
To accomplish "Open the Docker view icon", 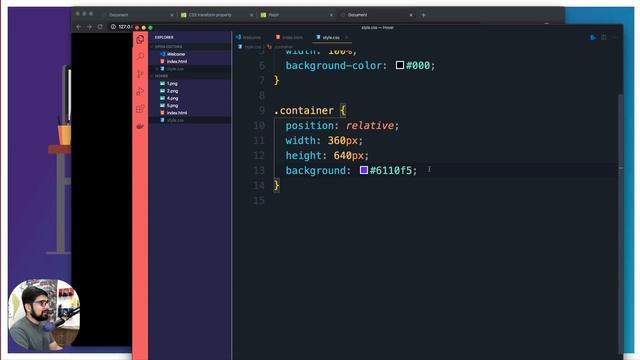I will click(140, 126).
